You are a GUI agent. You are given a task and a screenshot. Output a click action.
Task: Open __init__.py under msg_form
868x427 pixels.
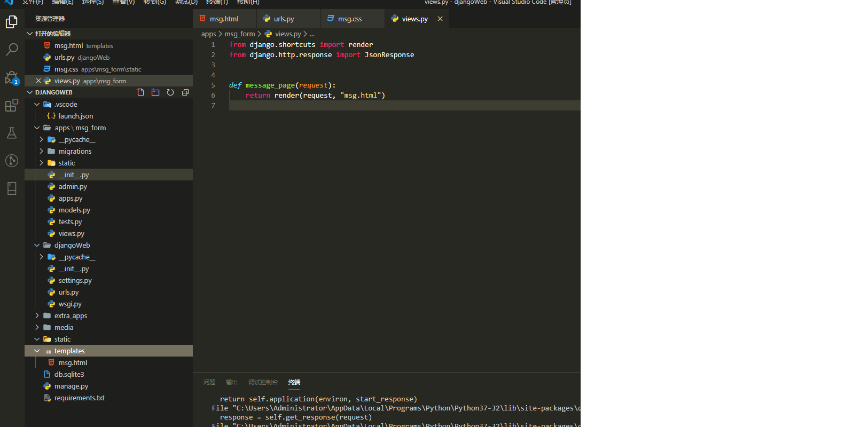[x=108, y=175]
